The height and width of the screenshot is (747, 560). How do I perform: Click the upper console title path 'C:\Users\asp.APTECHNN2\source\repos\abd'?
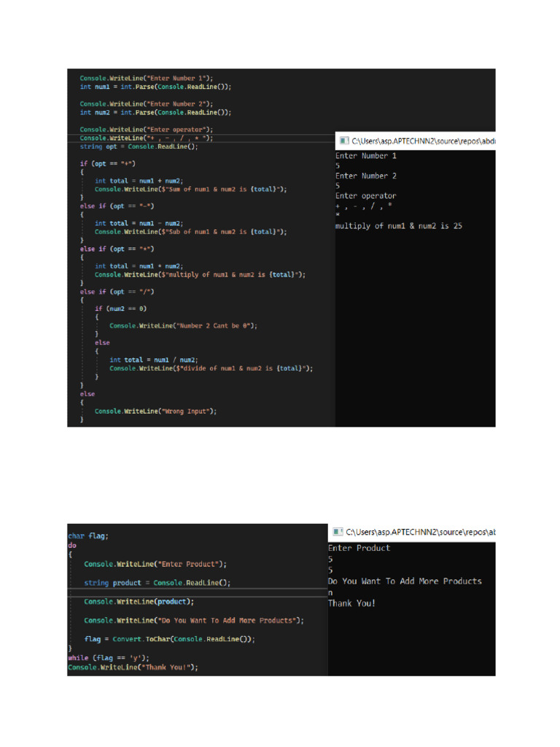coord(424,141)
